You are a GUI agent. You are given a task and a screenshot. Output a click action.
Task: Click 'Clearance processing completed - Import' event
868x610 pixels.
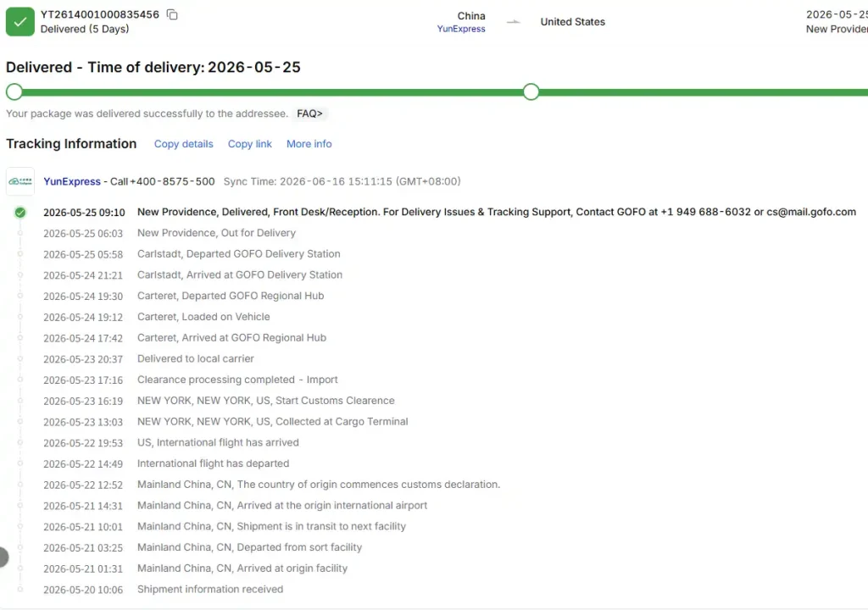[237, 380]
